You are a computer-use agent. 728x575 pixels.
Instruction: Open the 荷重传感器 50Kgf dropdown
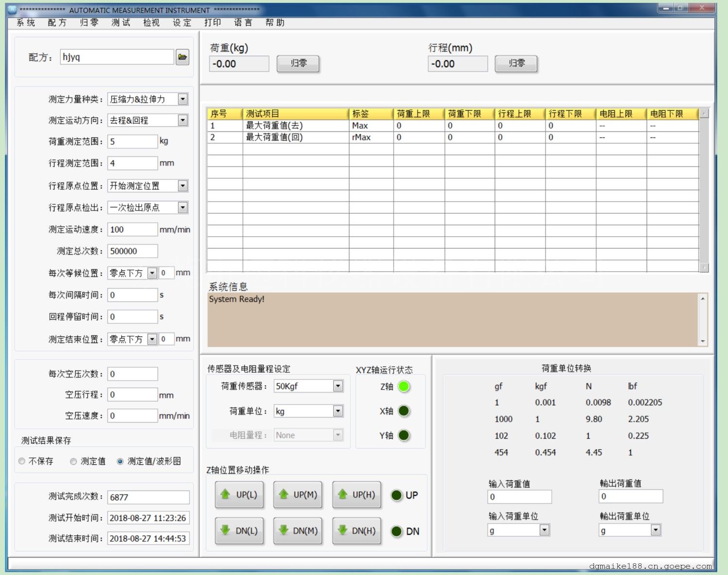point(338,386)
